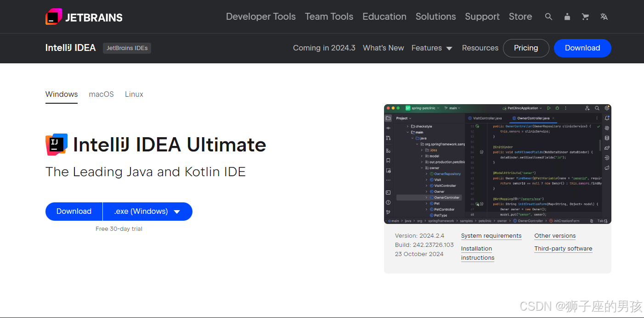
Task: Click the IntelliJ IDEA Ultimate product logo
Action: [56, 145]
